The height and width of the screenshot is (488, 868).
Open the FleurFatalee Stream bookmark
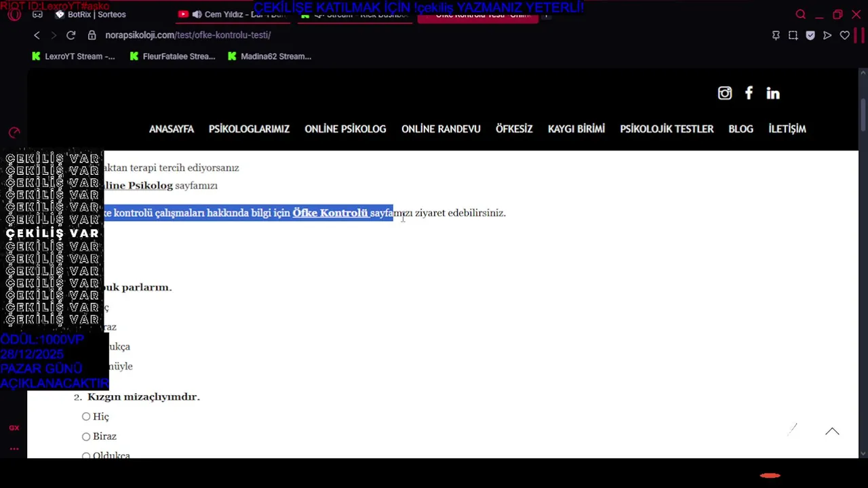(x=172, y=56)
